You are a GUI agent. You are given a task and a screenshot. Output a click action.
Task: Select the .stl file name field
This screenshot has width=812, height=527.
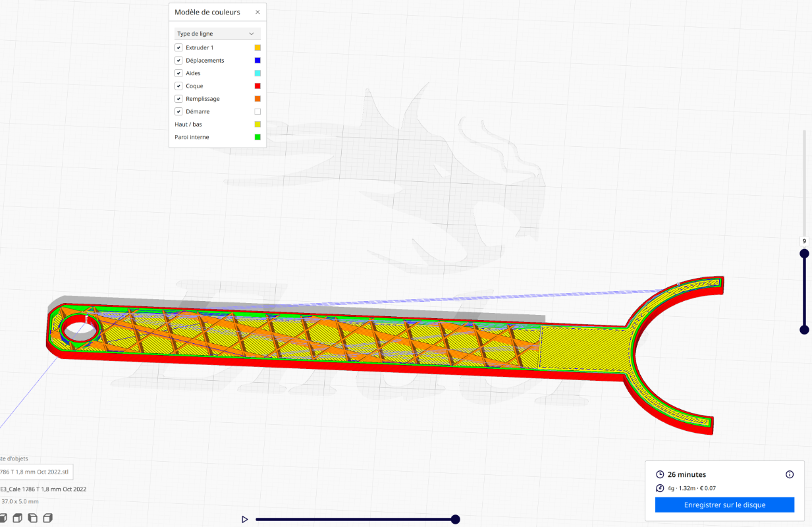[x=36, y=472]
